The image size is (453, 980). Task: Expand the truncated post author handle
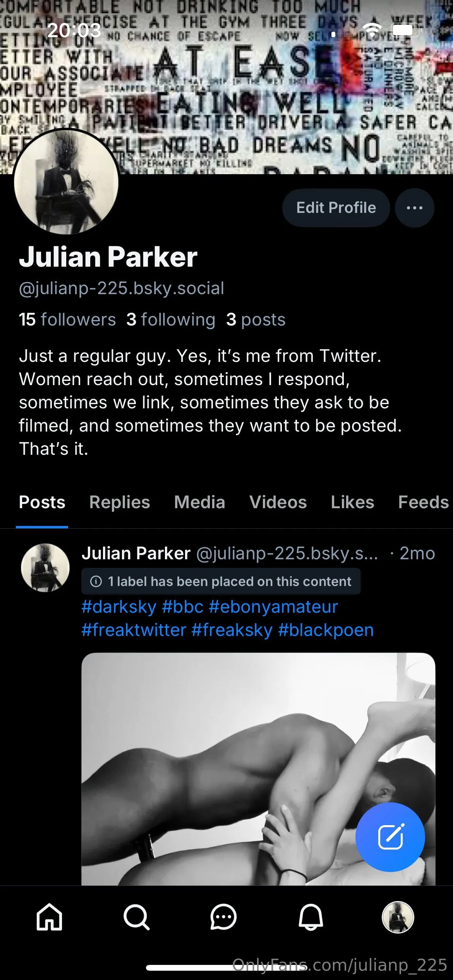pos(288,553)
